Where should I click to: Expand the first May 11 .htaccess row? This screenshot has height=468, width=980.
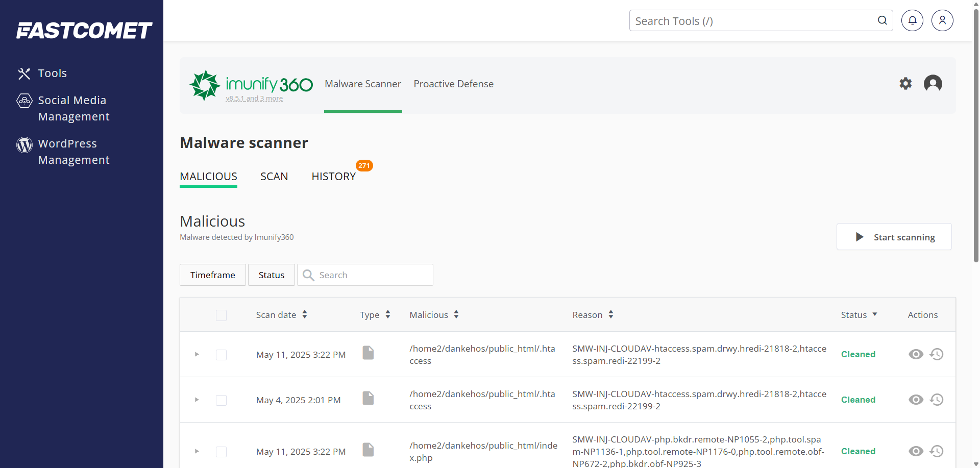coord(197,354)
